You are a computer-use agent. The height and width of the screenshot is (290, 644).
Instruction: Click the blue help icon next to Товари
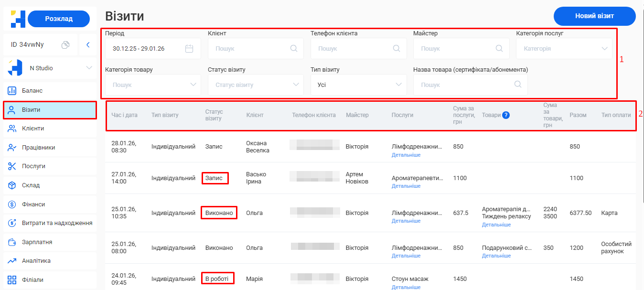click(506, 115)
